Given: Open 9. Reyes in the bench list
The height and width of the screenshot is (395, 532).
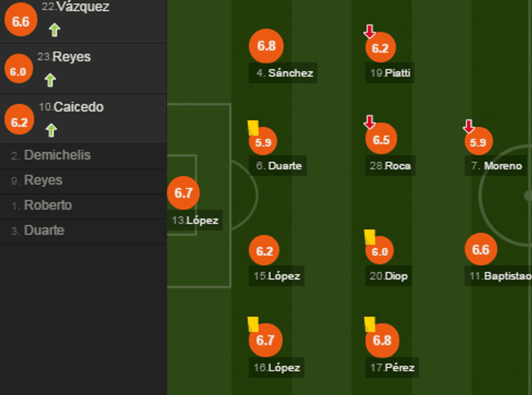Looking at the screenshot, I should pyautogui.click(x=43, y=180).
